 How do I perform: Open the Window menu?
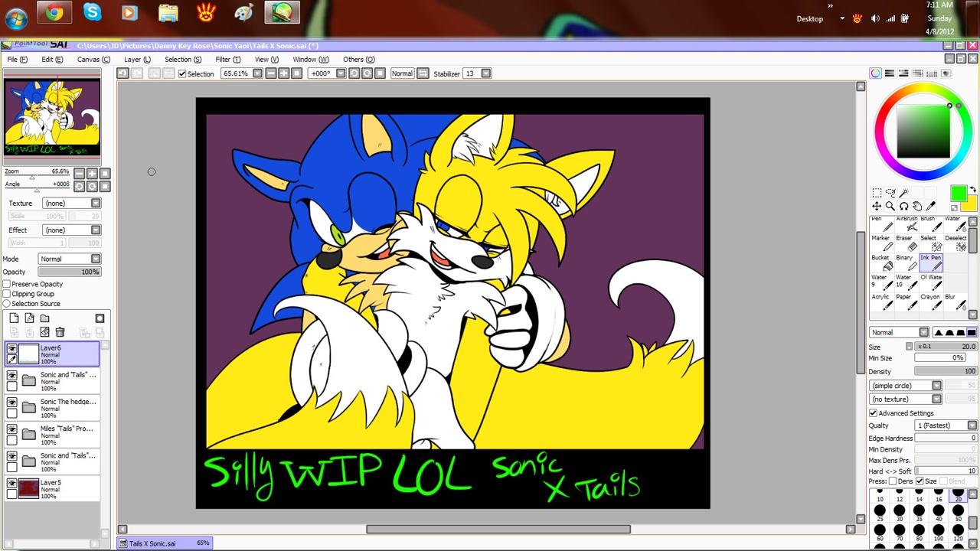click(310, 59)
